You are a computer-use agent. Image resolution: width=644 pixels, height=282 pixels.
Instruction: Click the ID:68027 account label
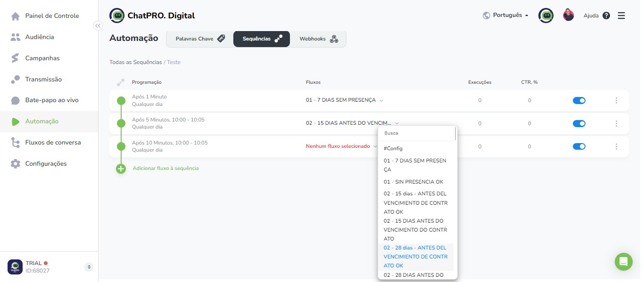(x=38, y=271)
